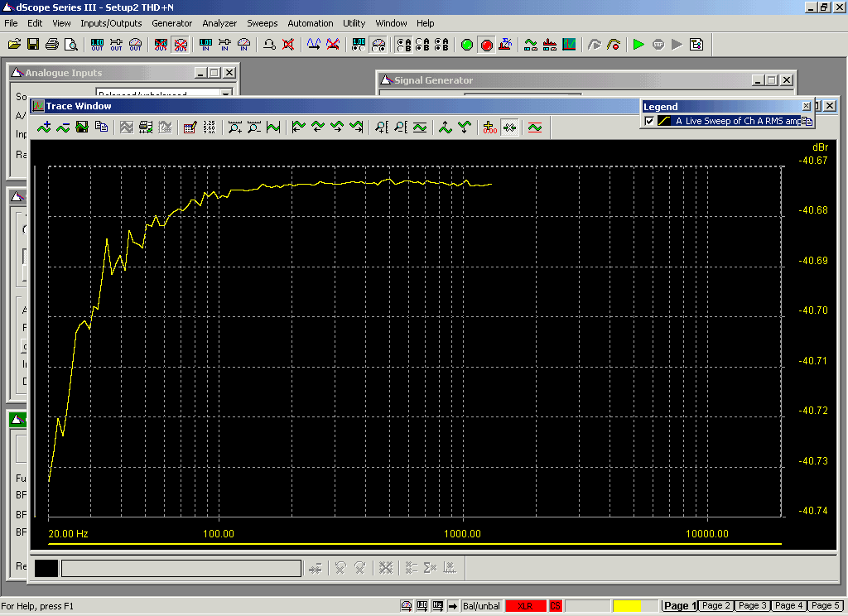Toggle the crossed-out sine wave icon

pos(333,45)
